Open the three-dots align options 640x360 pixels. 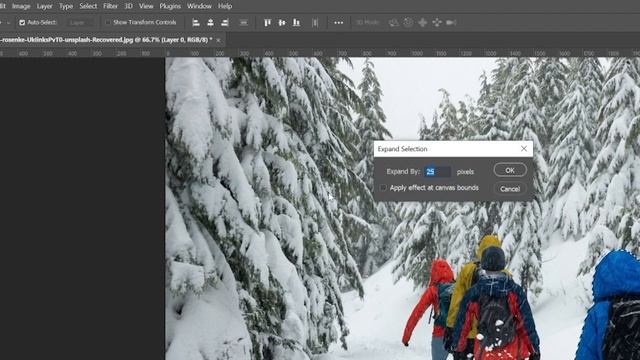point(339,22)
